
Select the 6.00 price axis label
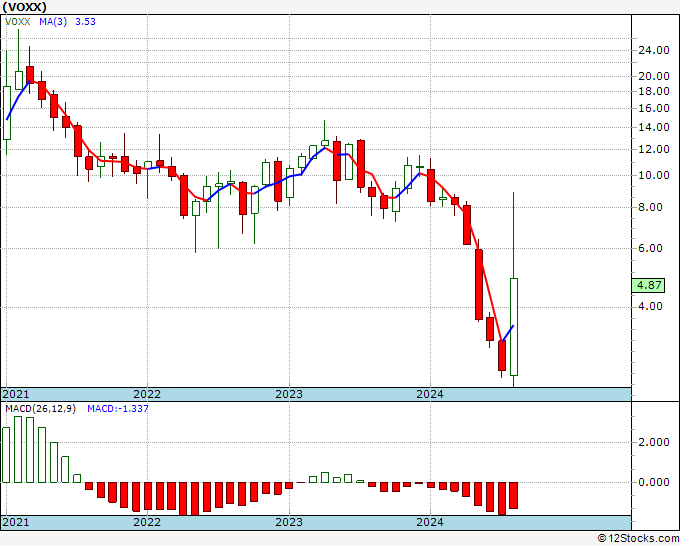point(651,248)
